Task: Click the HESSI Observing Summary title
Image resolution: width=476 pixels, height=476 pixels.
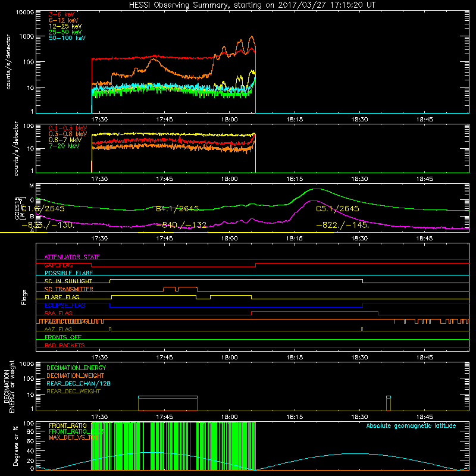Action: point(252,5)
